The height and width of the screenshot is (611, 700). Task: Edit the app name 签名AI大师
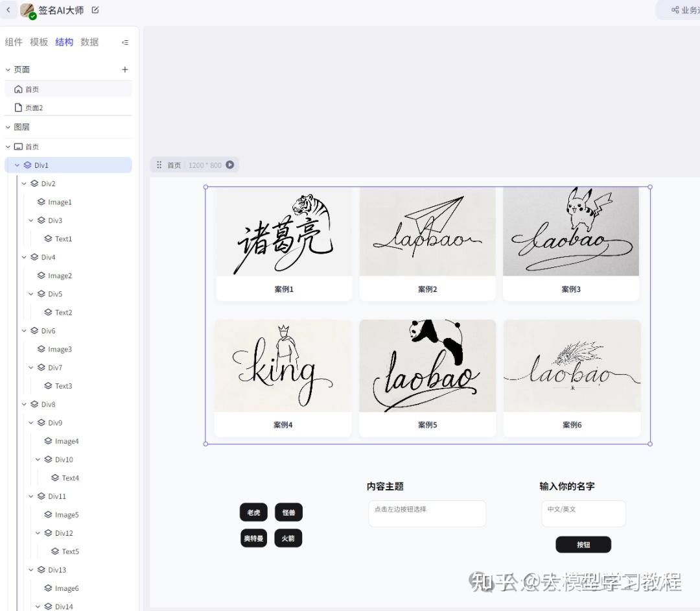pyautogui.click(x=95, y=10)
